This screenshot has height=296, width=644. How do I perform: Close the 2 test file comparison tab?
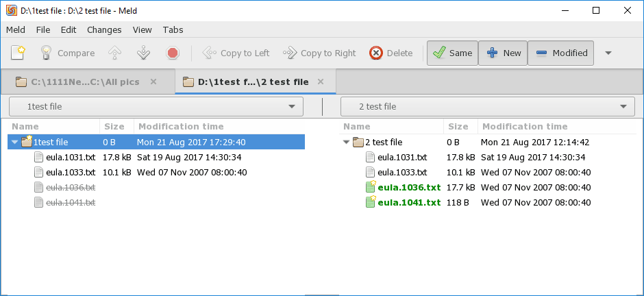[x=321, y=82]
